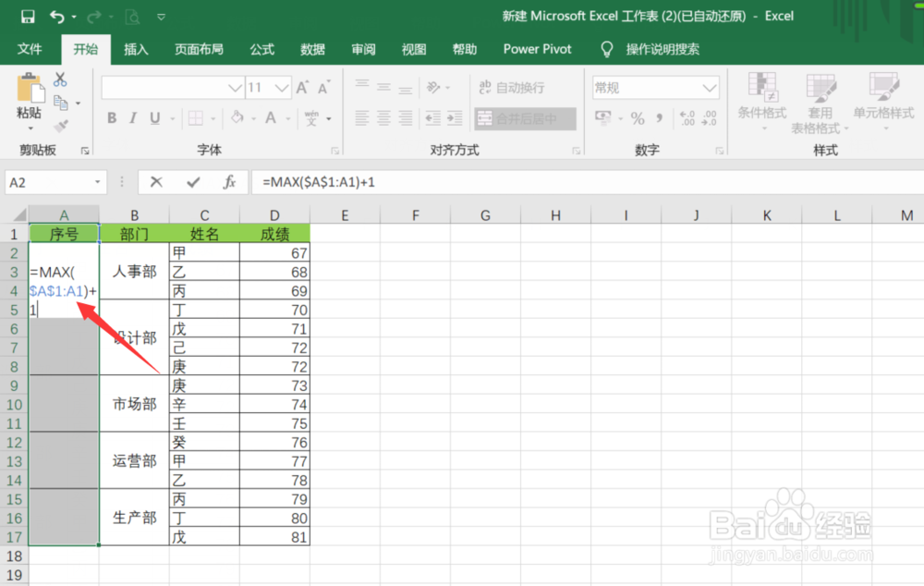
Task: Click the Percent Style icon in 数字 group
Action: [x=638, y=118]
